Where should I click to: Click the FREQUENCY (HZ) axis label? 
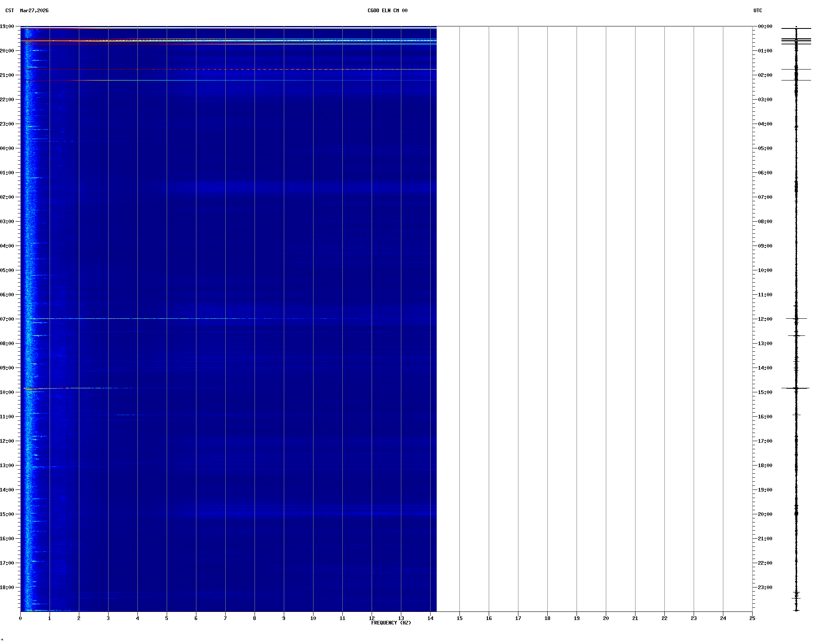[391, 623]
